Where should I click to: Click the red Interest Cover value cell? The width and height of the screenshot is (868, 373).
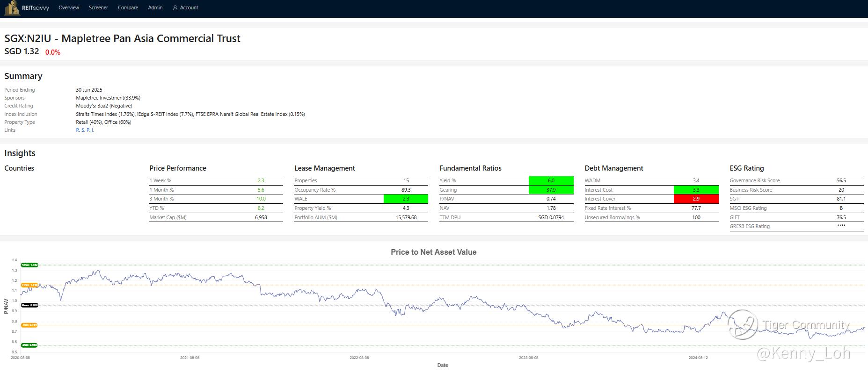[x=696, y=199]
